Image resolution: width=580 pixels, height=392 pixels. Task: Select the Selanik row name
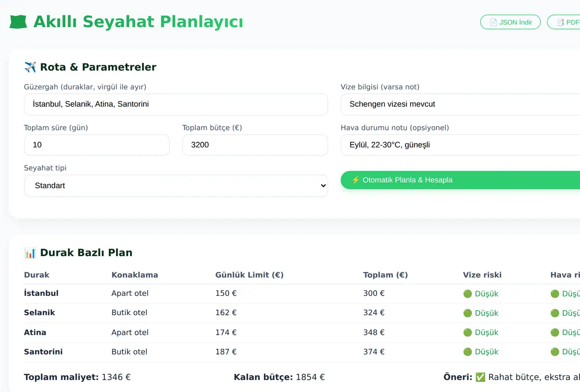click(40, 313)
